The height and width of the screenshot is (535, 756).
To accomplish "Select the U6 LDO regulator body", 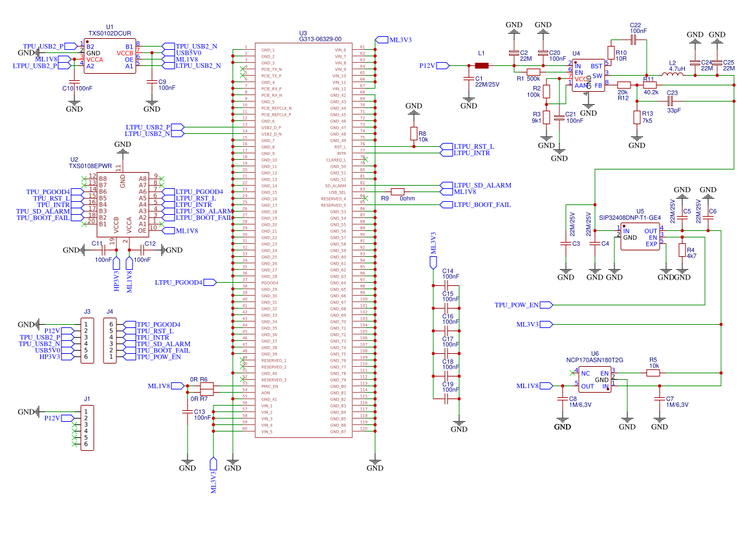I will pyautogui.click(x=594, y=380).
